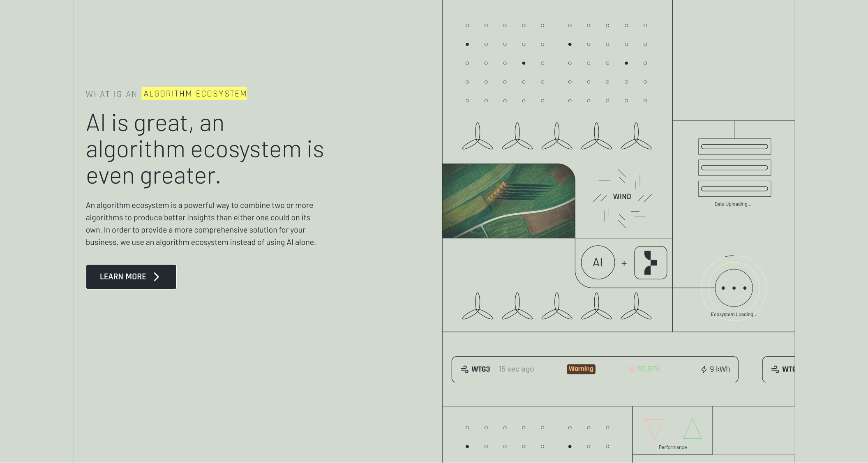The image size is (868, 463).
Task: Click the WTG3 label
Action: click(480, 369)
